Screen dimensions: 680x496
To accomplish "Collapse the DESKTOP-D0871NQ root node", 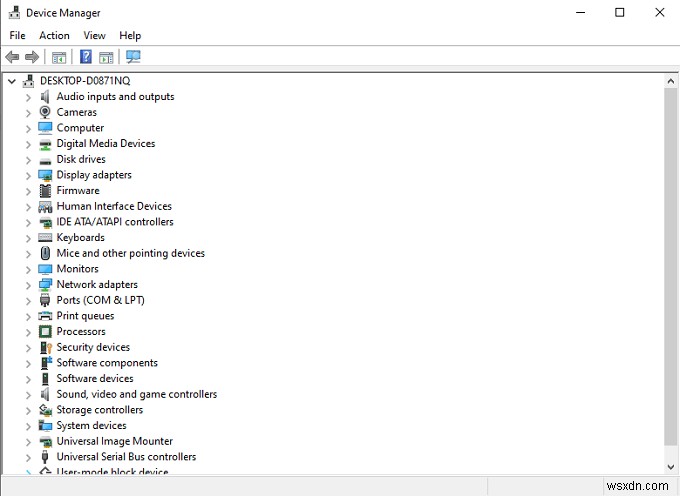I will [x=12, y=81].
